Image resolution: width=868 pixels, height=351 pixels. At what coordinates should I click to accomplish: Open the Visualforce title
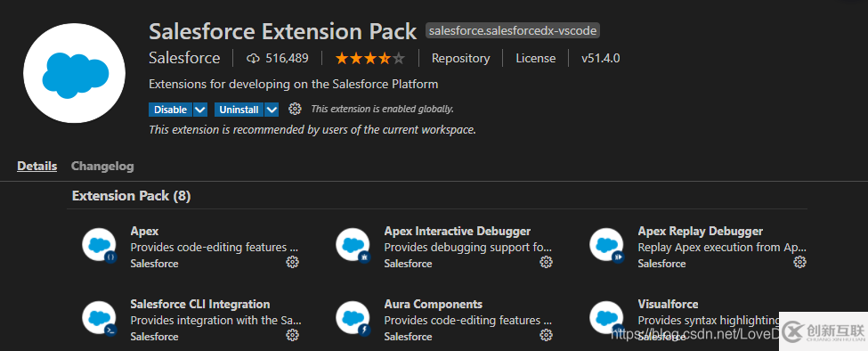pos(668,304)
